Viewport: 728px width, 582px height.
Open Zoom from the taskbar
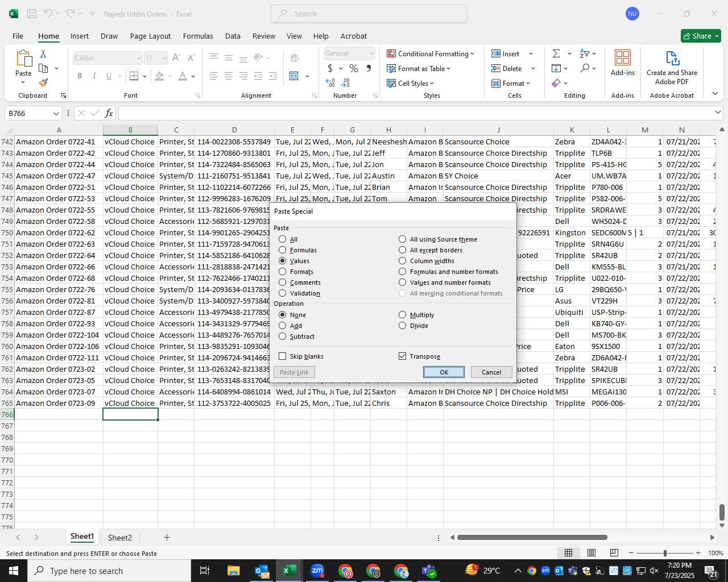(x=317, y=571)
